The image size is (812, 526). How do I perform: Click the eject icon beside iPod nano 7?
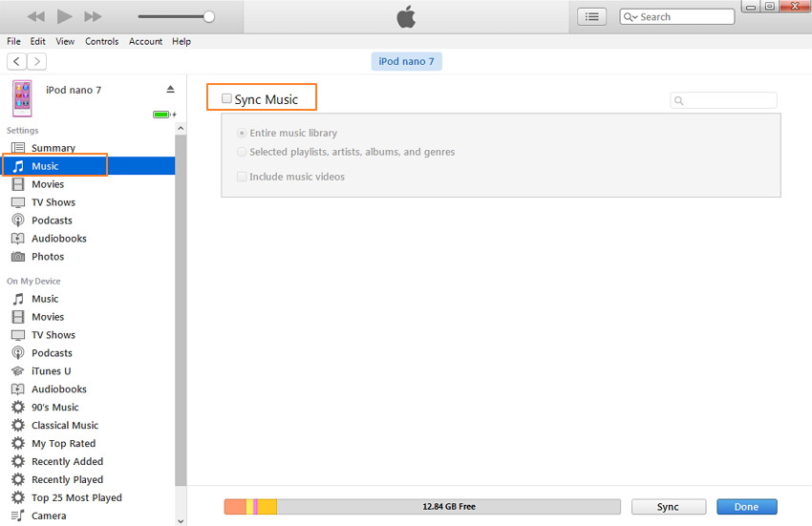click(170, 90)
